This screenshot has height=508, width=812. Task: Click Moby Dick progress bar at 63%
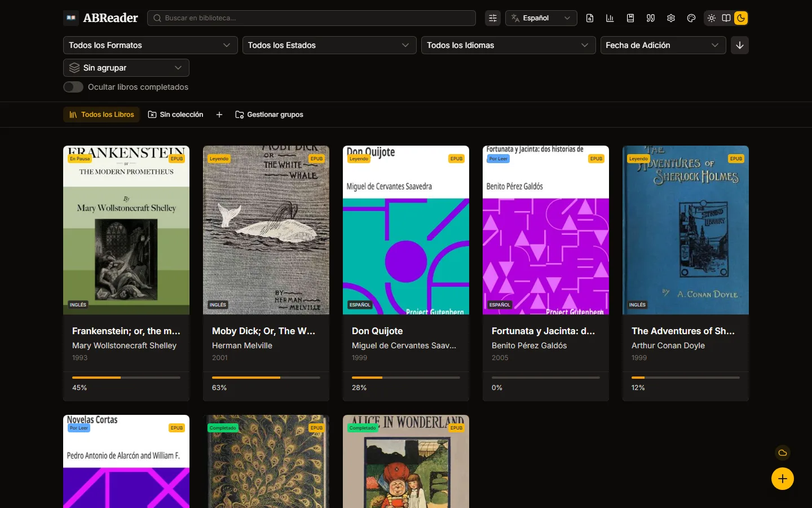pyautogui.click(x=266, y=377)
